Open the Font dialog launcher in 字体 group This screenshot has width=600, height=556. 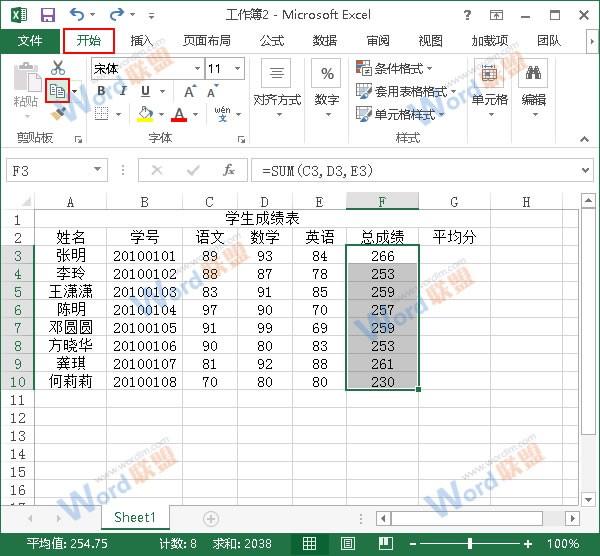click(241, 140)
